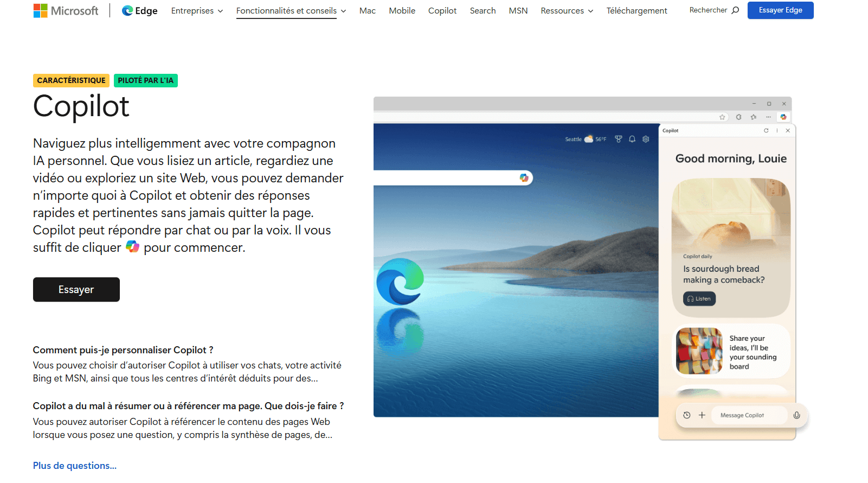Click the history clock icon in Copilot pane

687,415
